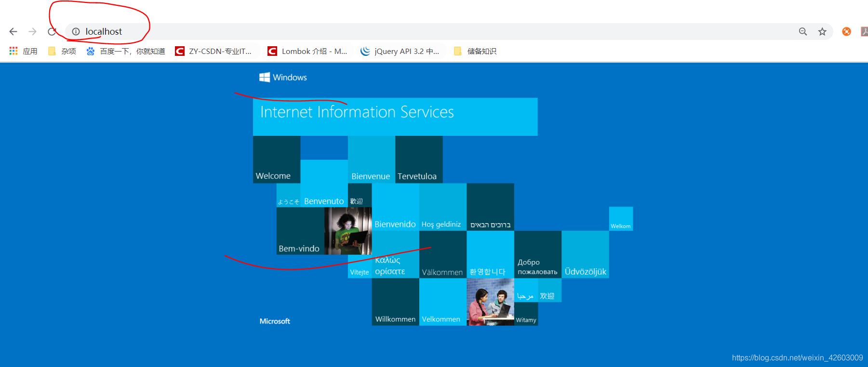Open the 杂项 bookmarks folder

click(x=62, y=51)
